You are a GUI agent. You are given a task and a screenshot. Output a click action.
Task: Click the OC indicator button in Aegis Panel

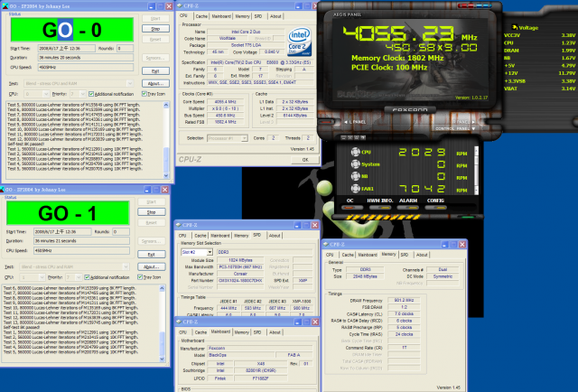352,208
